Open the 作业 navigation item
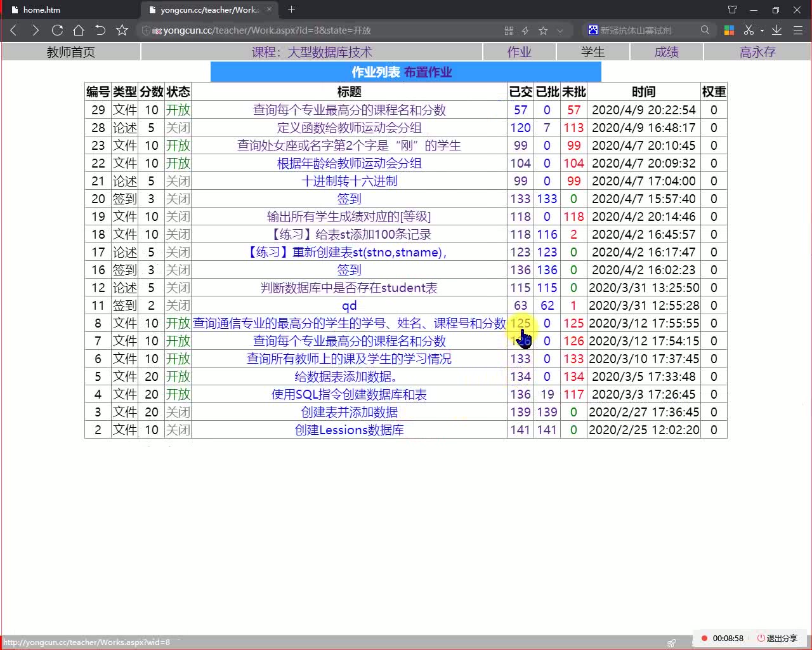This screenshot has width=812, height=650. [519, 52]
